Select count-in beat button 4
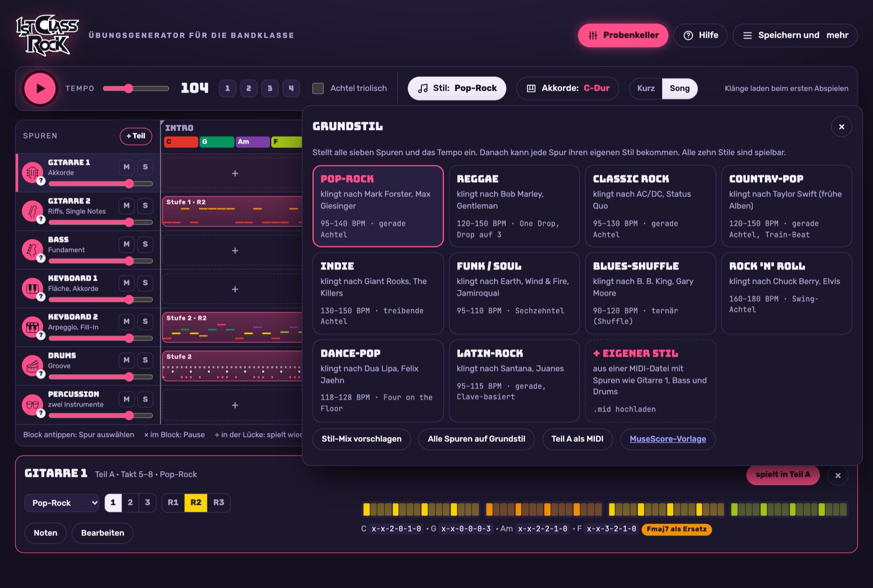Screen dimensions: 873x588 click(291, 88)
